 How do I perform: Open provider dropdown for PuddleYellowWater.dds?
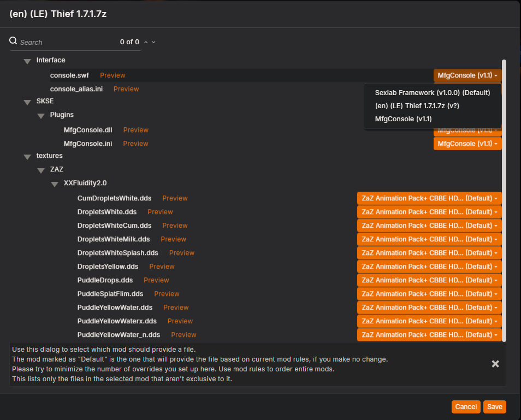click(429, 307)
